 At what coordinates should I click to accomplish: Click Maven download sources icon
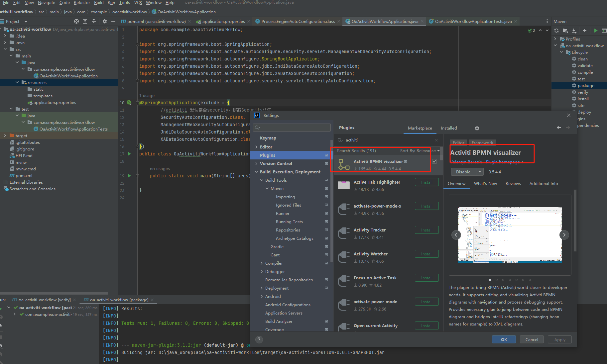coord(574,31)
